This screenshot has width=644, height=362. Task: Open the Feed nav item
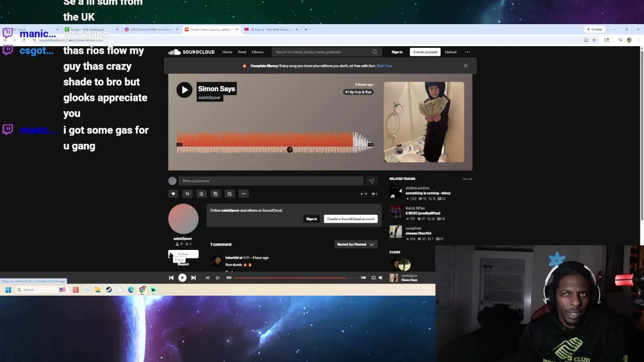pos(242,52)
